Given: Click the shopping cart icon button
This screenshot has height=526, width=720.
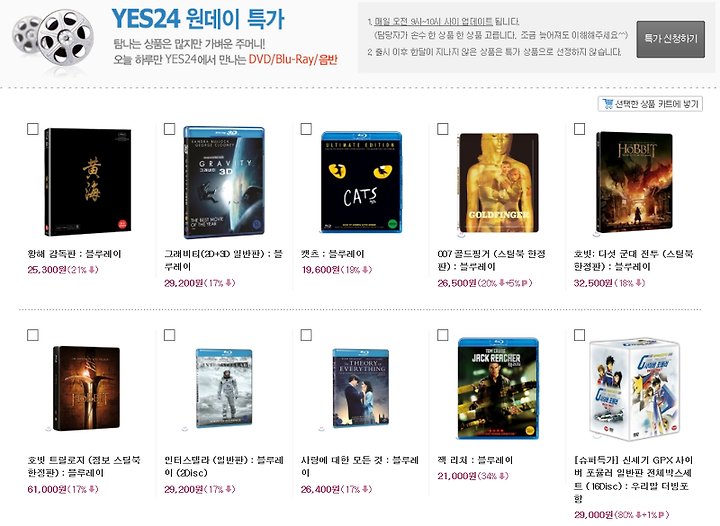Looking at the screenshot, I should 608,104.
